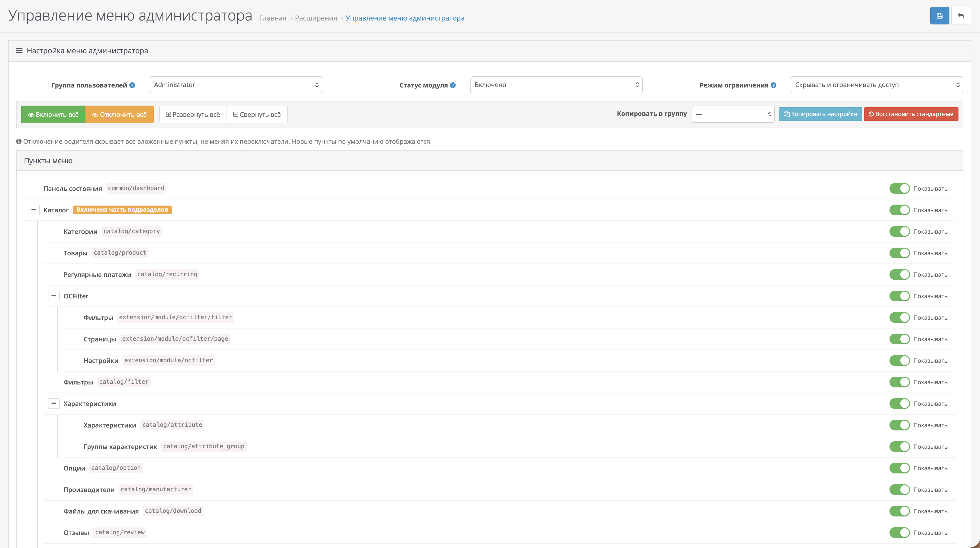Open the Группа пользователей dropdown
Screen dimensions: 980x548
[236, 85]
